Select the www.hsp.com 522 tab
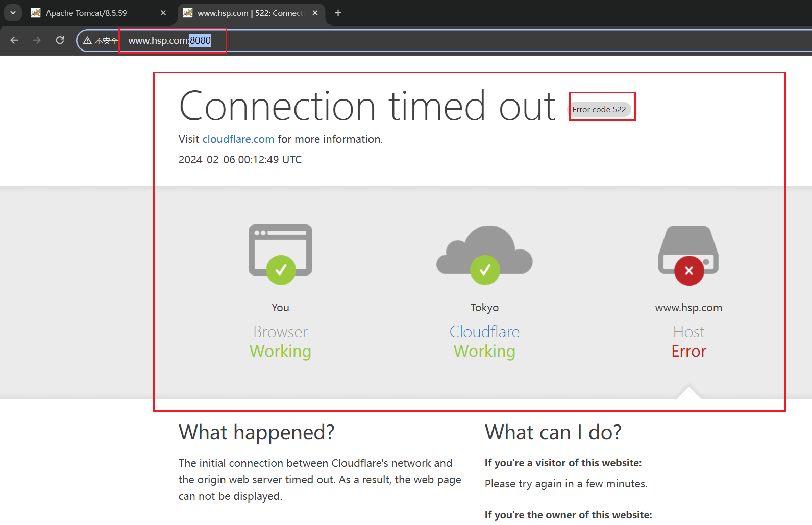812x525 pixels. 251,13
